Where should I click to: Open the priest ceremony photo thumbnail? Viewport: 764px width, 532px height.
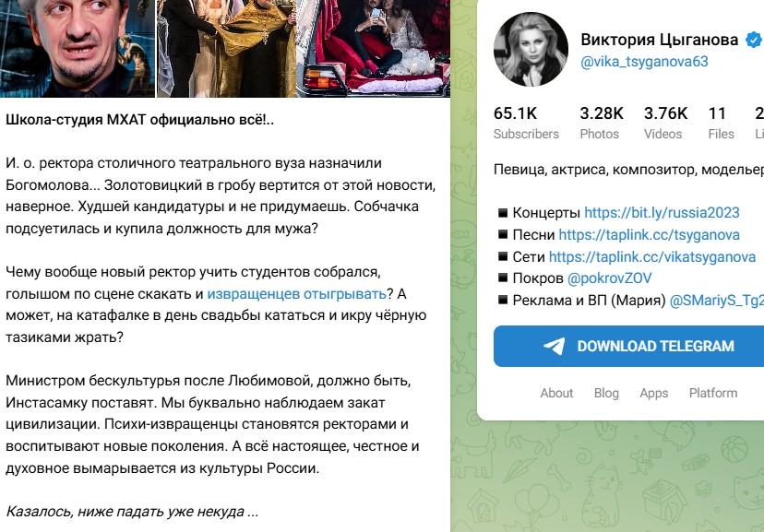(x=227, y=49)
